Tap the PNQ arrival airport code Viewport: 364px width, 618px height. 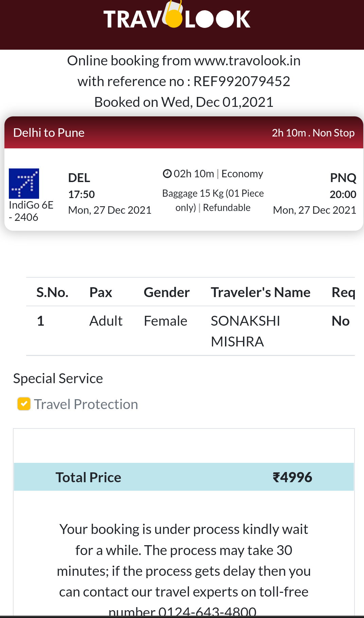(343, 178)
